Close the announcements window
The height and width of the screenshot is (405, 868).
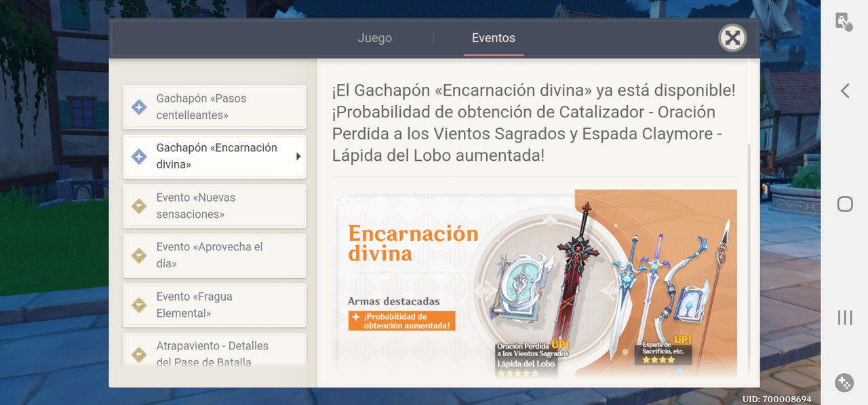(x=732, y=38)
